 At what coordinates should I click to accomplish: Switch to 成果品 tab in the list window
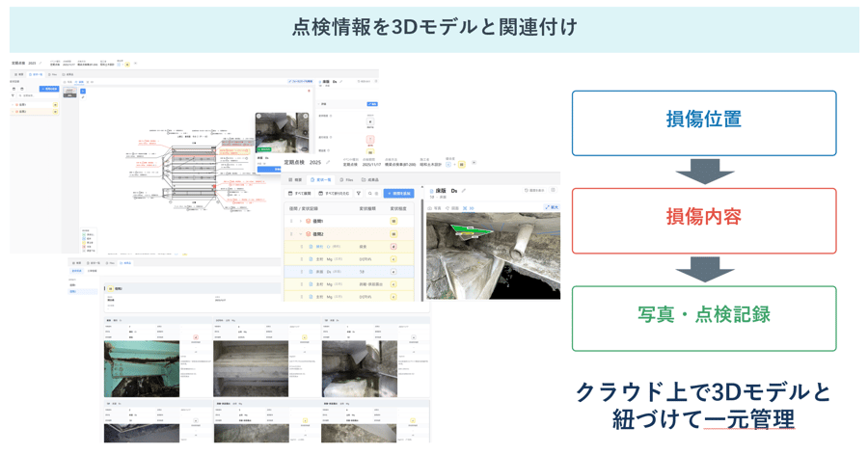370,179
